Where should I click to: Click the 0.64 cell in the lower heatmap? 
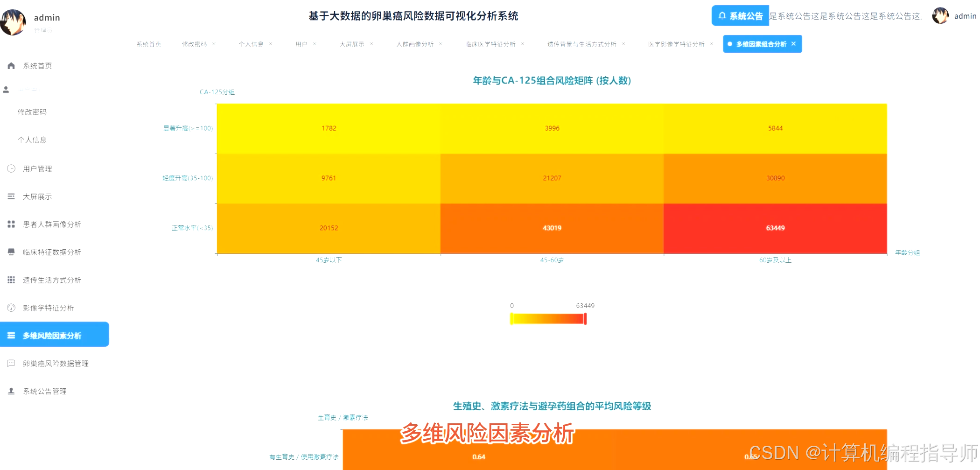pyautogui.click(x=479, y=450)
